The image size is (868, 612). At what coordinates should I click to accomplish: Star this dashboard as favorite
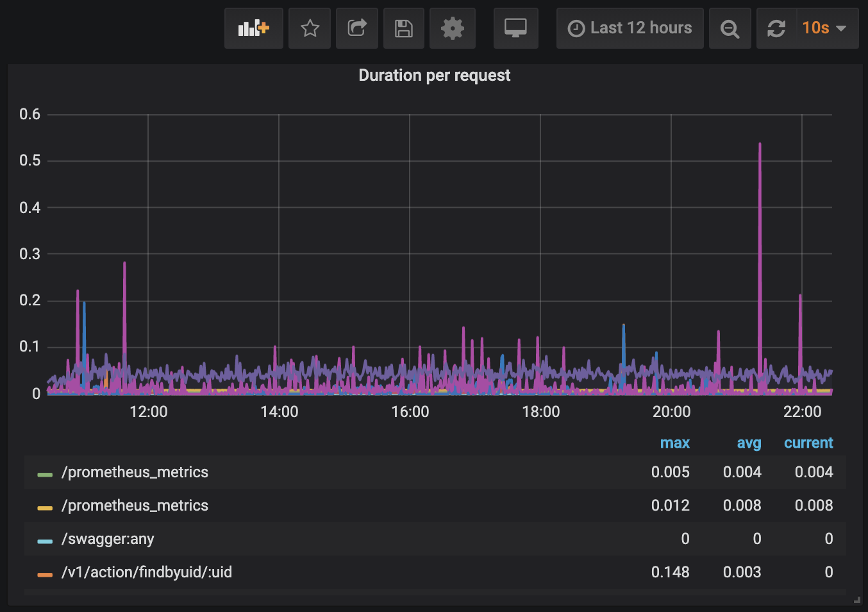point(310,28)
